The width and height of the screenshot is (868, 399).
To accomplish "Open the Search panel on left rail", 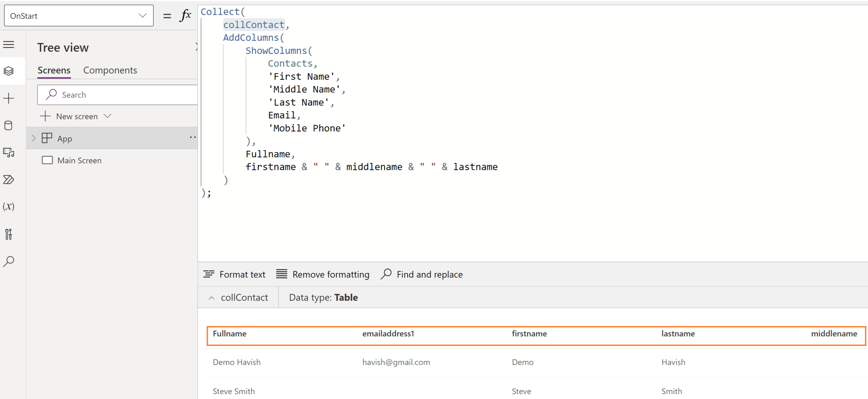I will click(x=9, y=261).
